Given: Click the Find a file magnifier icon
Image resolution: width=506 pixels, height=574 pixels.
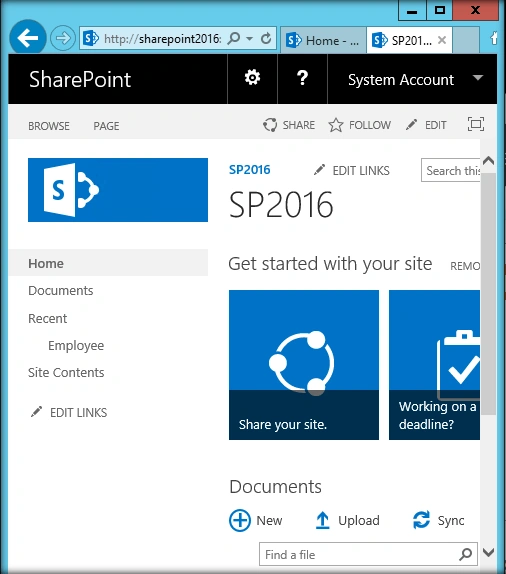Looking at the screenshot, I should (466, 554).
